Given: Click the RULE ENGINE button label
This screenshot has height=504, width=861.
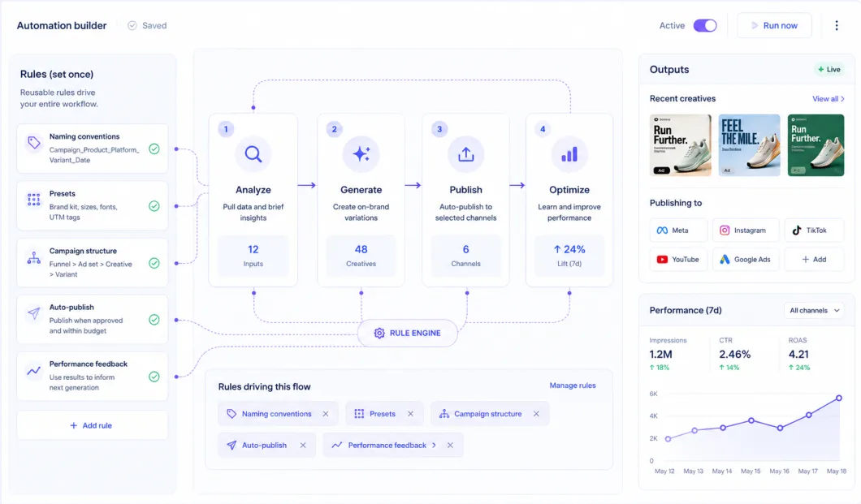Looking at the screenshot, I should pyautogui.click(x=414, y=333).
